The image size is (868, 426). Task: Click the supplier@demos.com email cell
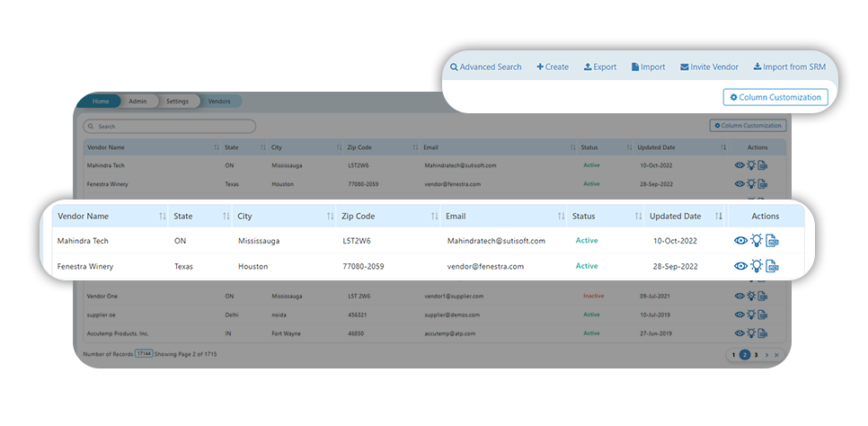click(x=452, y=315)
